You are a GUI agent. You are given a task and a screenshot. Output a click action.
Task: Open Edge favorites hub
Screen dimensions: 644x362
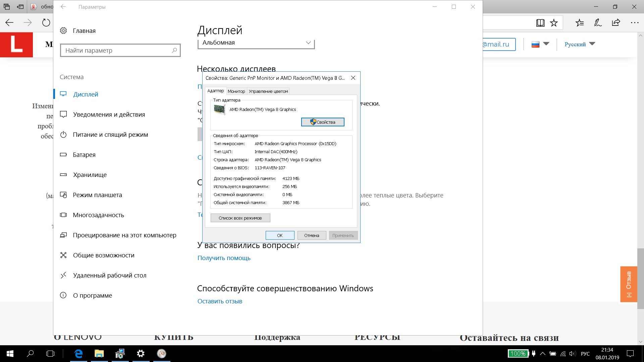[x=580, y=23]
